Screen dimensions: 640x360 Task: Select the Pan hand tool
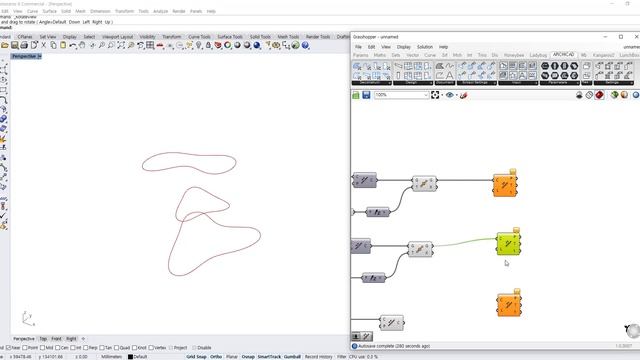(x=82, y=45)
